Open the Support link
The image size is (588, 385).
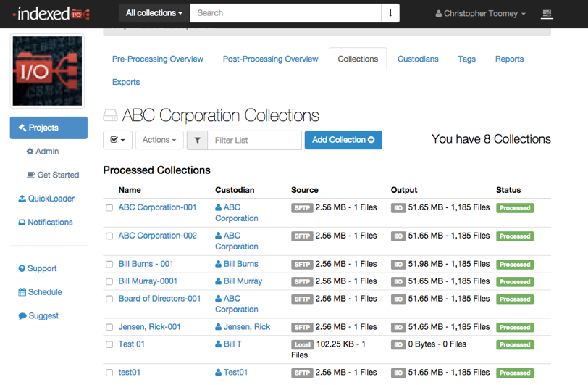click(38, 268)
